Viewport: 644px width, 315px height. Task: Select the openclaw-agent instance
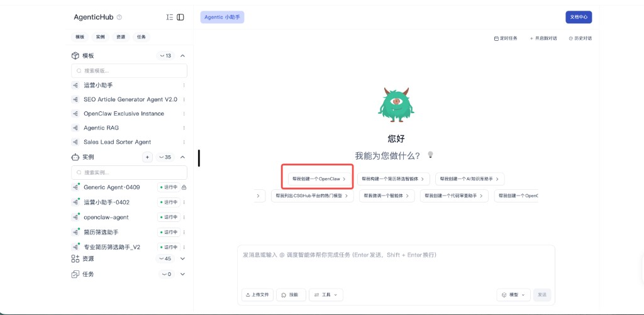(106, 217)
